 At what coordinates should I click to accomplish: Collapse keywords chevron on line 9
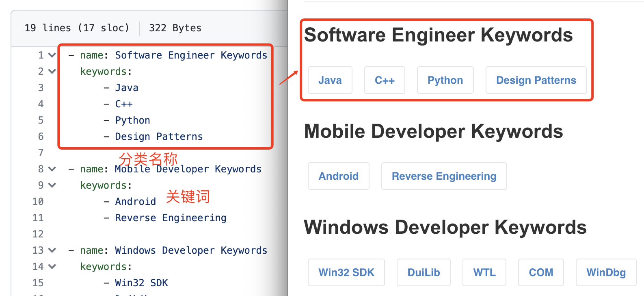pos(52,185)
